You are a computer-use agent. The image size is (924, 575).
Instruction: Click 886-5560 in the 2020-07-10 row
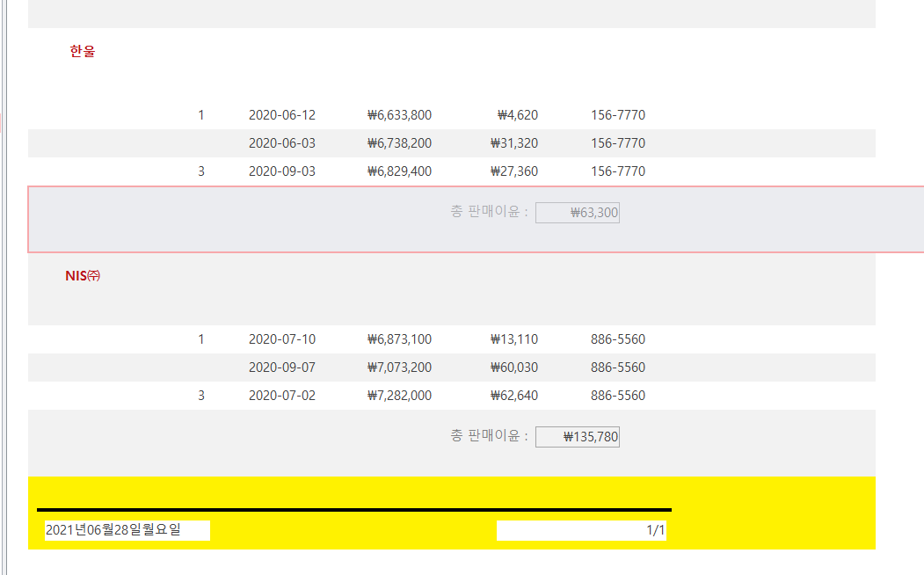(x=617, y=339)
